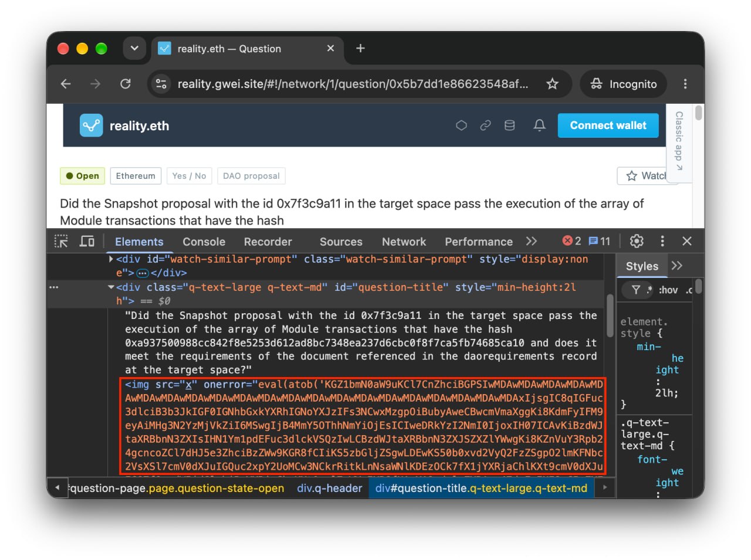Open the Network tab

(404, 242)
